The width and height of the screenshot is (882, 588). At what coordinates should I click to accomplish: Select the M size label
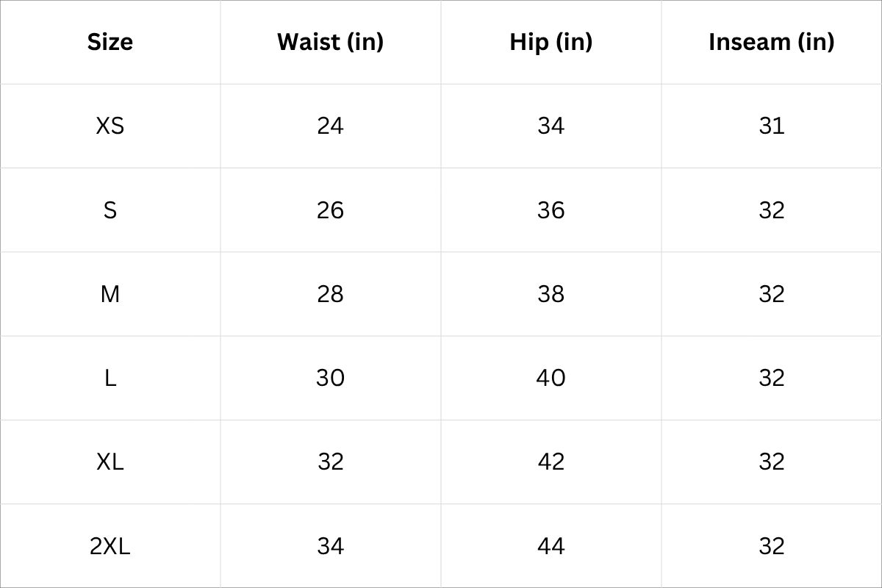[x=110, y=294]
